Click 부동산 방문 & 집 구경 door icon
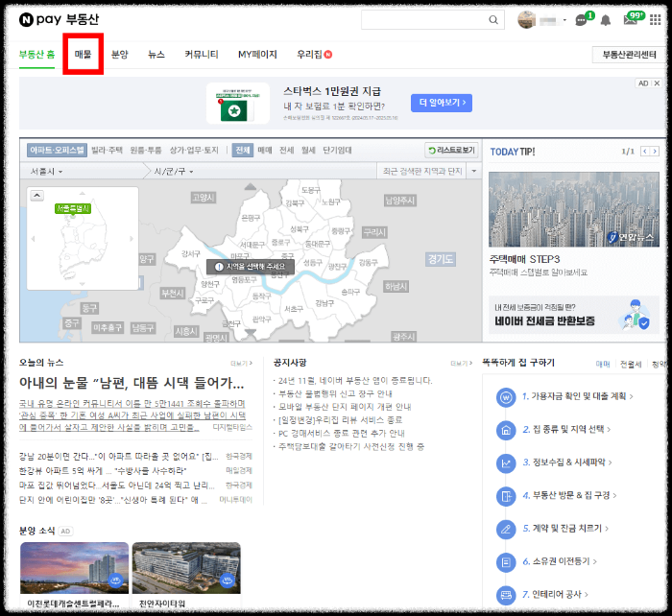This screenshot has width=672, height=616. [x=506, y=496]
